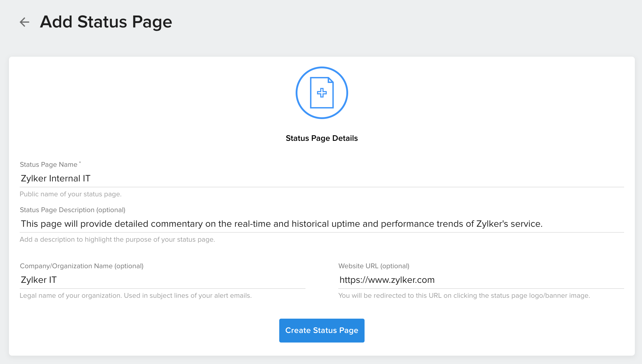Screen dimensions: 642x364
Task: Click the Status Page Details title
Action: (x=322, y=138)
